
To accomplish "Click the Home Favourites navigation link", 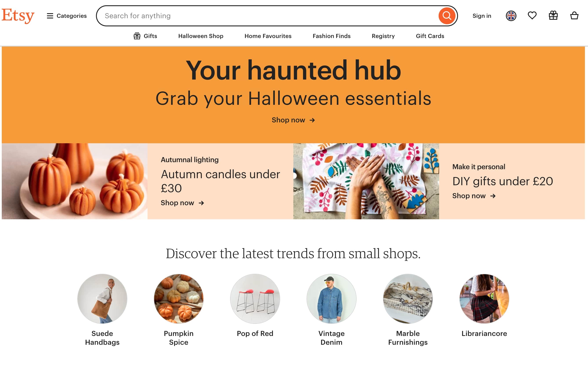I will (x=267, y=36).
